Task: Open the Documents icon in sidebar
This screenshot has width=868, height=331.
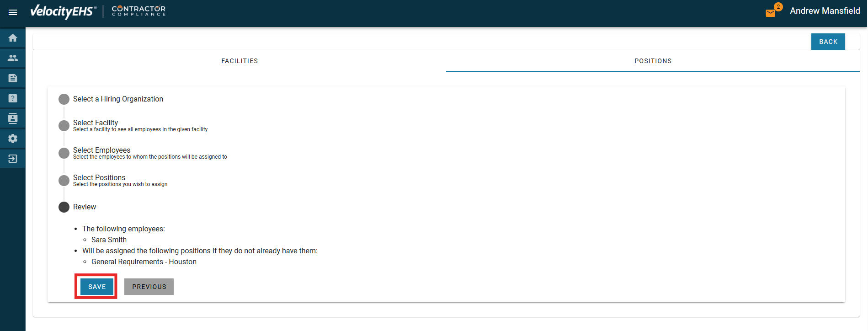Action: (13, 78)
